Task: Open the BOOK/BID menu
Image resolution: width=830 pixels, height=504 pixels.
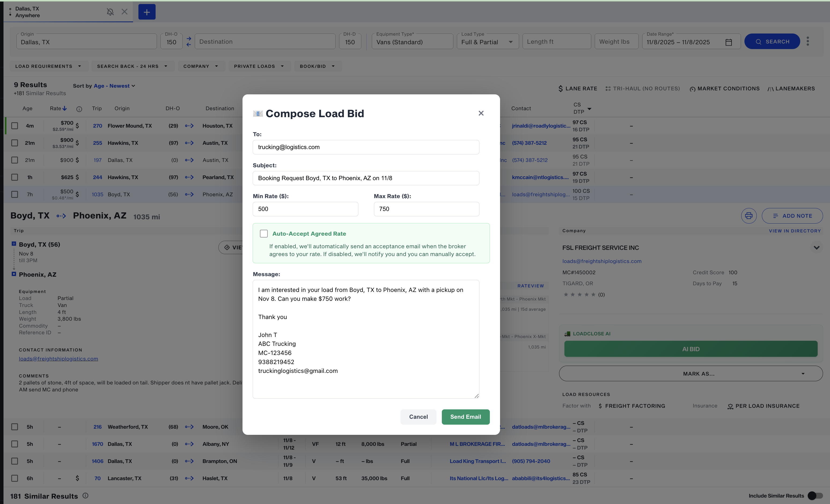Action: coord(317,66)
